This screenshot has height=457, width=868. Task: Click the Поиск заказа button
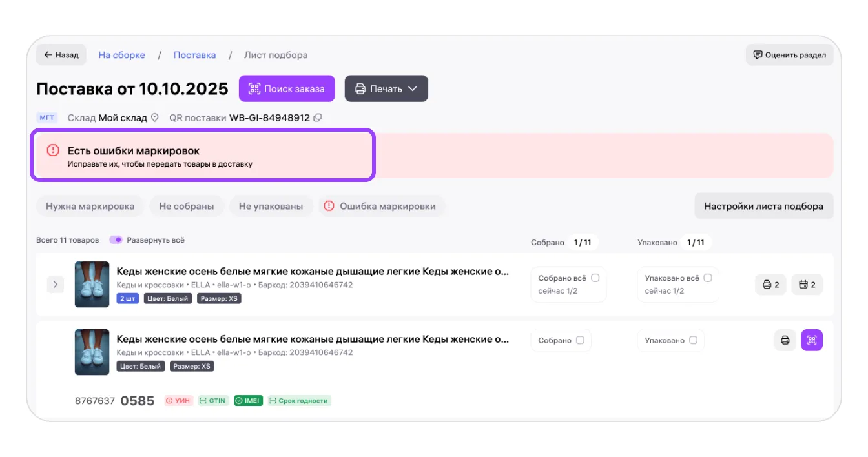(287, 89)
